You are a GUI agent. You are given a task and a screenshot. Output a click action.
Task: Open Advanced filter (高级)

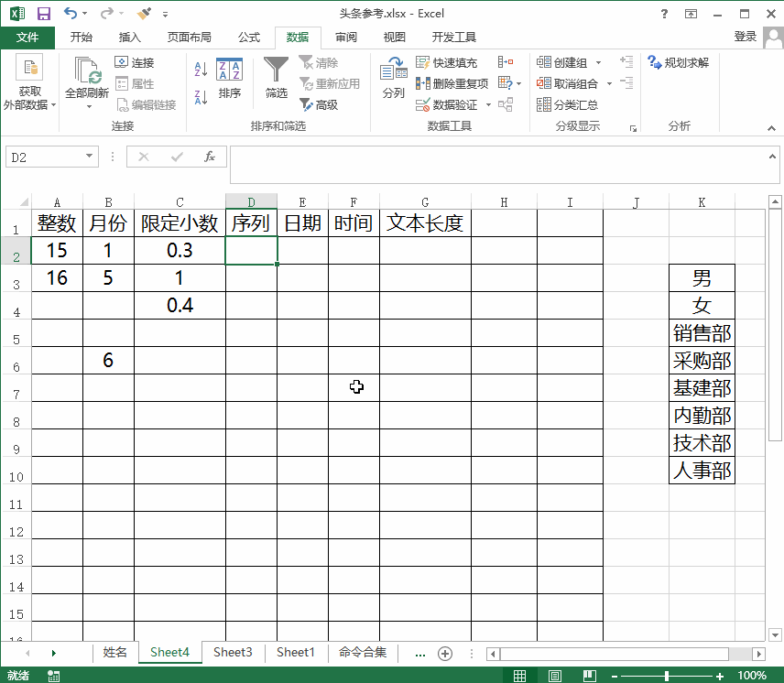pyautogui.click(x=319, y=104)
